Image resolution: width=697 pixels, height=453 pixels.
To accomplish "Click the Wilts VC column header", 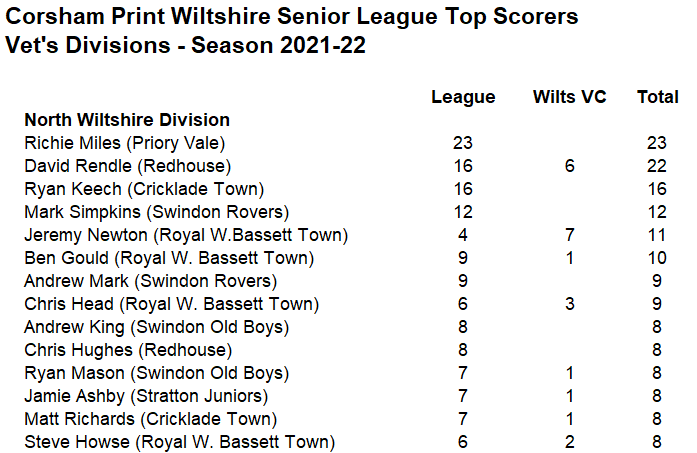I will [570, 97].
